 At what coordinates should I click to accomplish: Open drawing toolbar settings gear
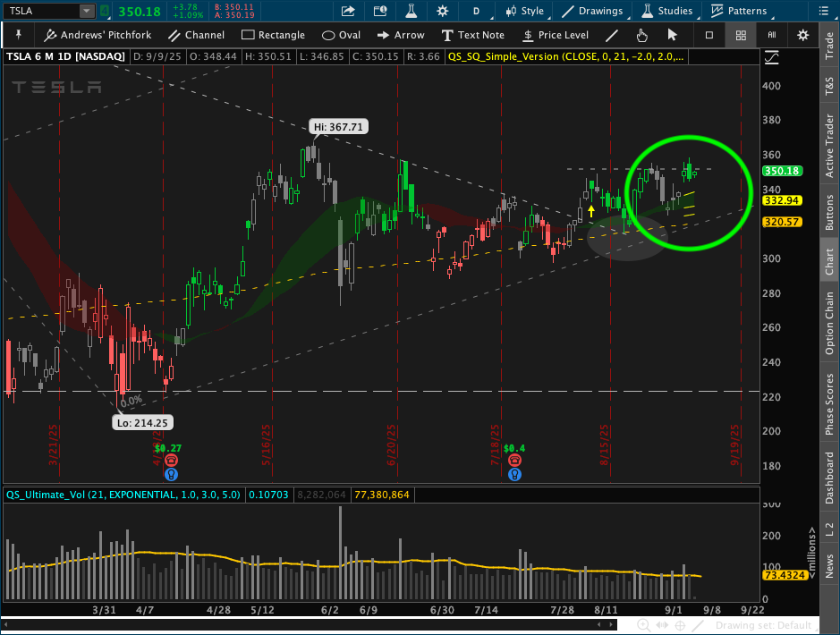[802, 36]
